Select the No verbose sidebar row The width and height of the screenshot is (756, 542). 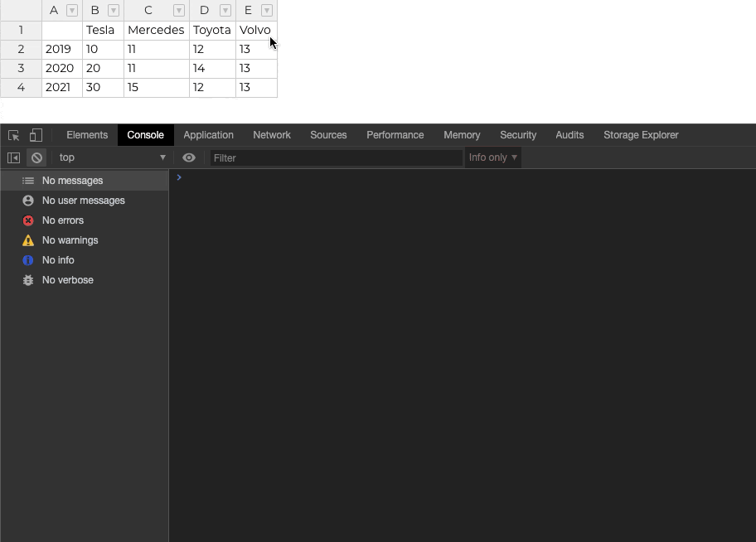point(85,280)
